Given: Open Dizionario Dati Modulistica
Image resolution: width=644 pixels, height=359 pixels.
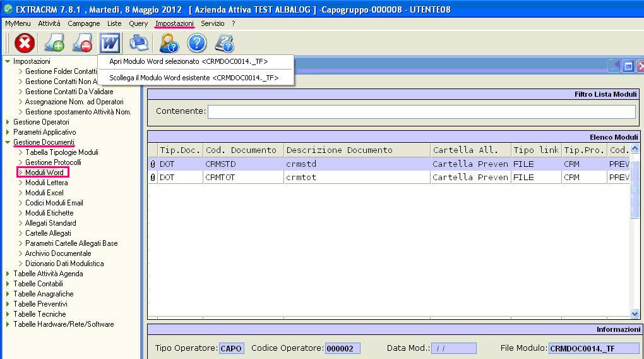Looking at the screenshot, I should pos(64,264).
